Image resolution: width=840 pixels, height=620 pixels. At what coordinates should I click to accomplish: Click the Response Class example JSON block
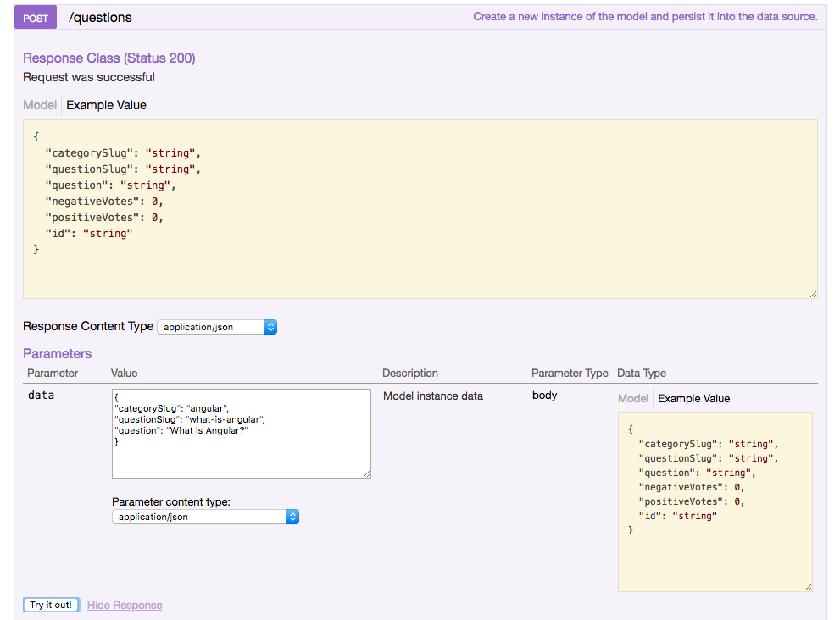(420, 209)
